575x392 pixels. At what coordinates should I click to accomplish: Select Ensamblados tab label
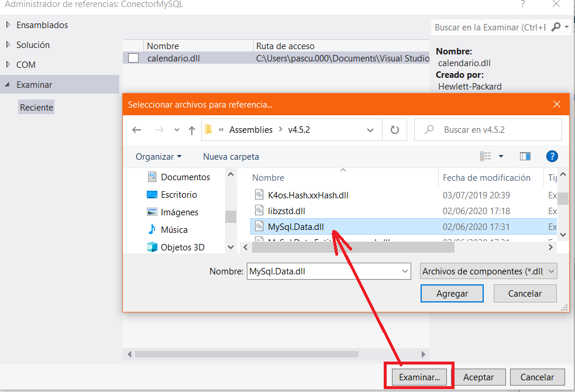42,25
